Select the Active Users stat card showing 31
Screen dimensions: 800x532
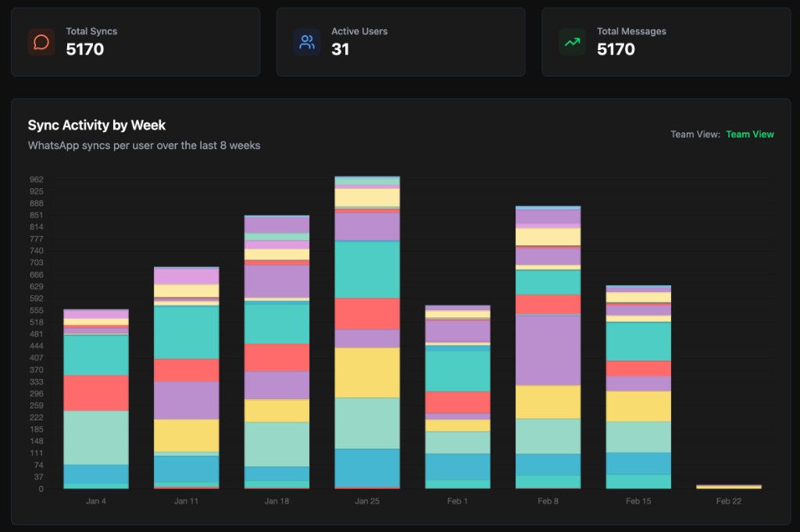click(x=401, y=41)
